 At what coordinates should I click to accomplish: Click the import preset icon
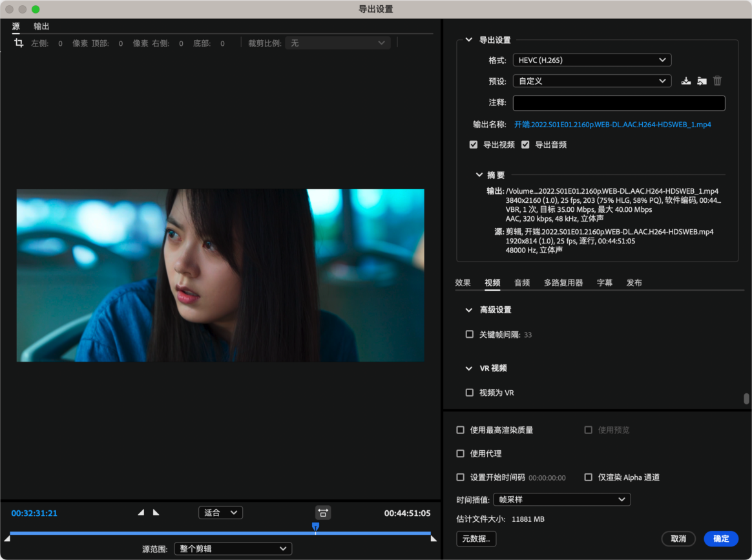coord(702,81)
